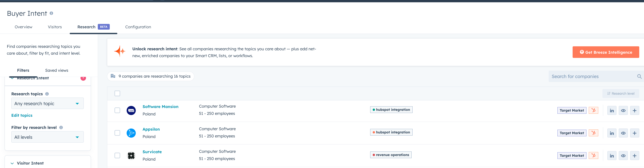Click the 9 companies researching 16 topics pill
Viewport: 644px width, 168px height.
point(151,76)
